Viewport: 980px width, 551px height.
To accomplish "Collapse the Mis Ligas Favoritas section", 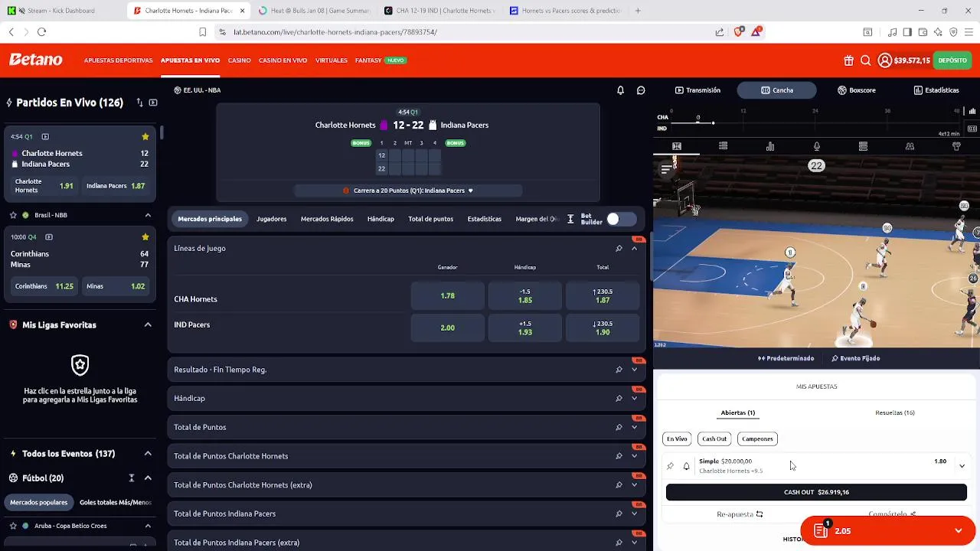I will 148,325.
